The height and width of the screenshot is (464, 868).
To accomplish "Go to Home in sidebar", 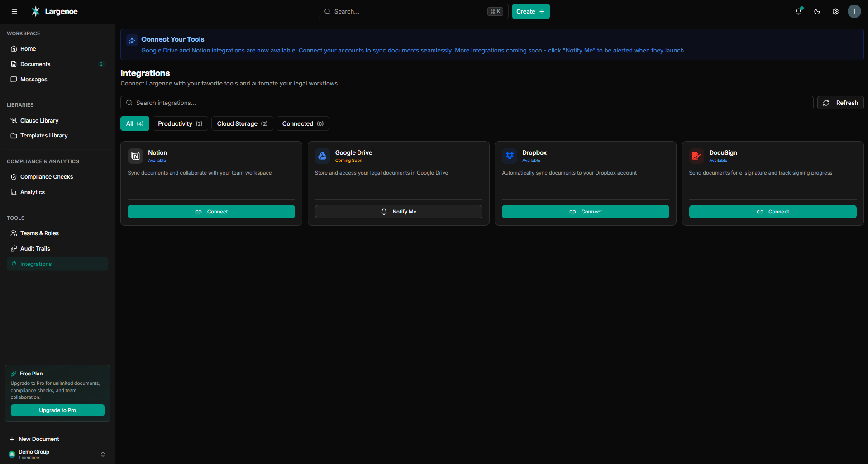I will 57,49.
